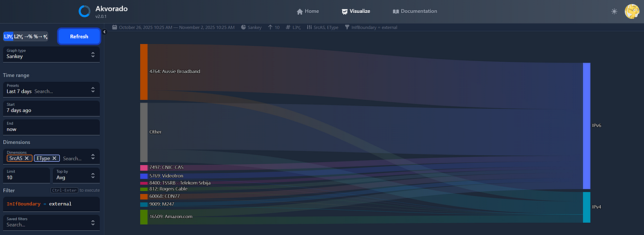
Task: Click the InIfBoundary filter expression box
Action: click(52, 204)
